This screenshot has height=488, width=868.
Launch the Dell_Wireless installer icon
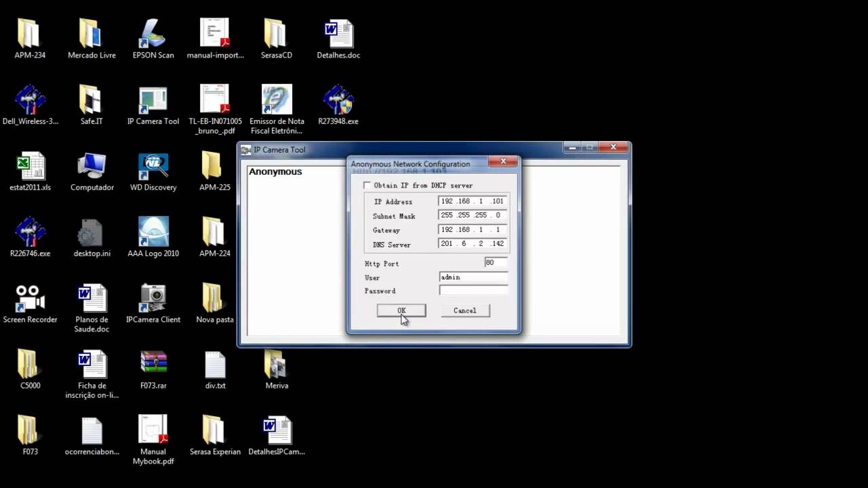(x=30, y=100)
